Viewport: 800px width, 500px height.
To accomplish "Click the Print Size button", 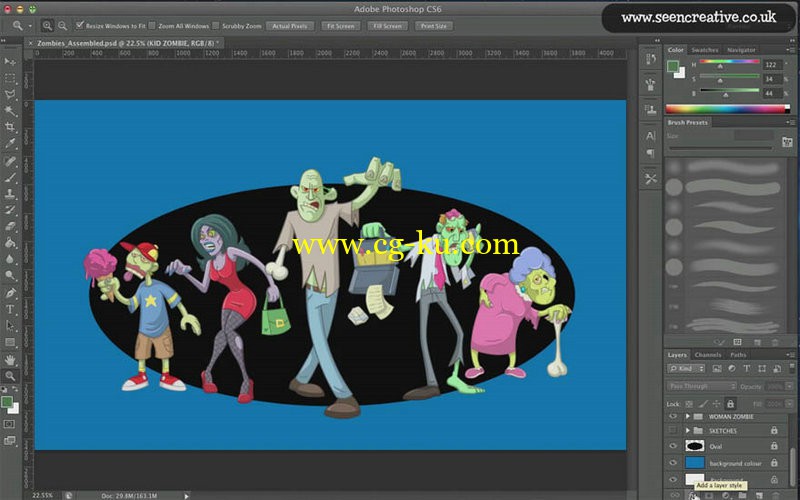I will tap(434, 26).
